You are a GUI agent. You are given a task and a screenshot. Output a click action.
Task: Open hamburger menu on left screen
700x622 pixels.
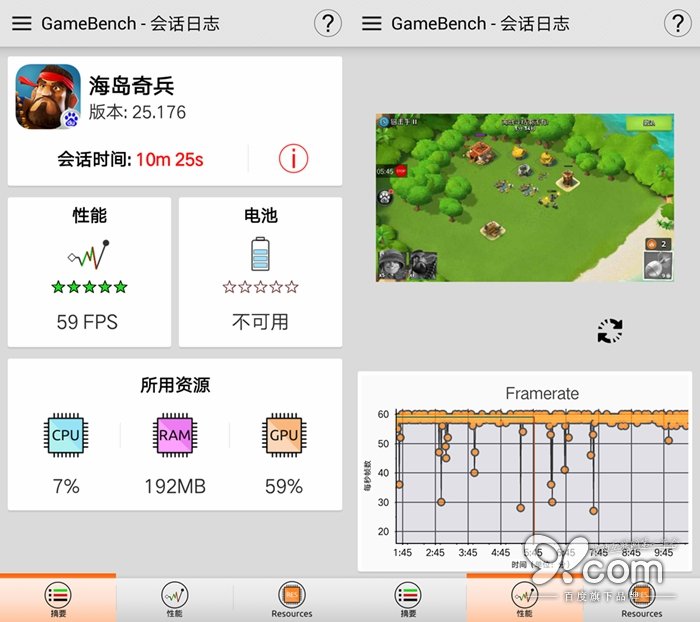(21, 23)
